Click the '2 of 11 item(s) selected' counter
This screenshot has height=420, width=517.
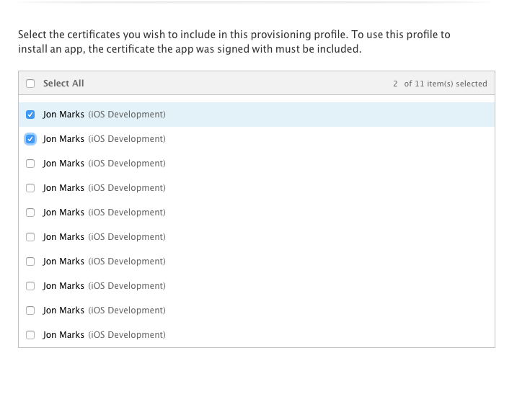440,84
